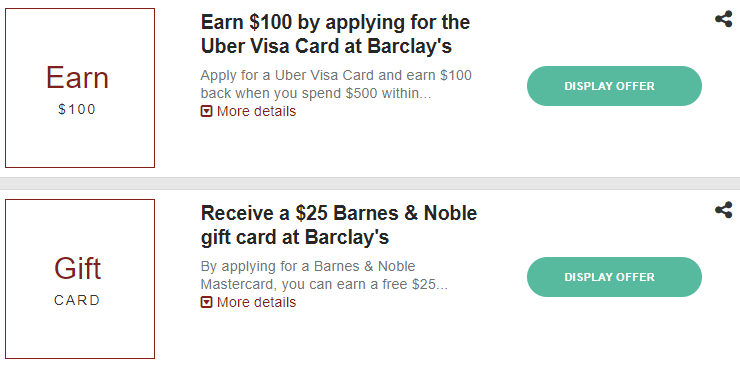Image resolution: width=740 pixels, height=365 pixels.
Task: Click the 'By applying for a Barnes & Noble' description
Action: click(x=324, y=275)
